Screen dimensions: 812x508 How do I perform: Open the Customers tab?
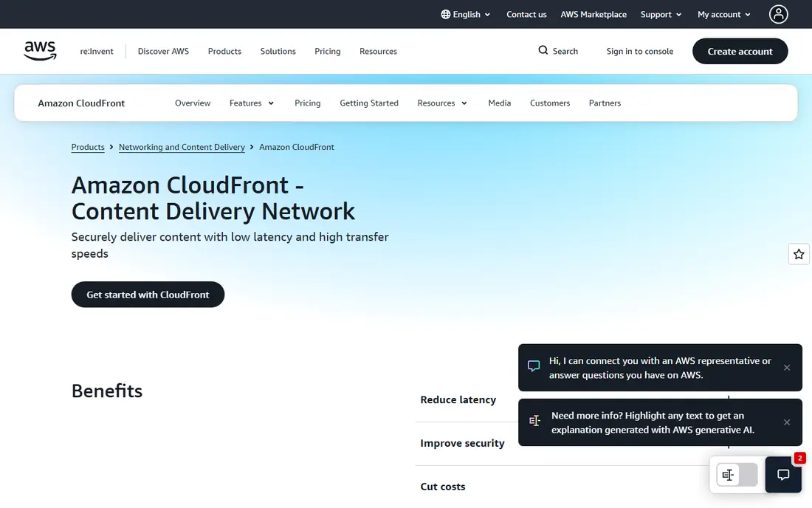[x=549, y=103]
